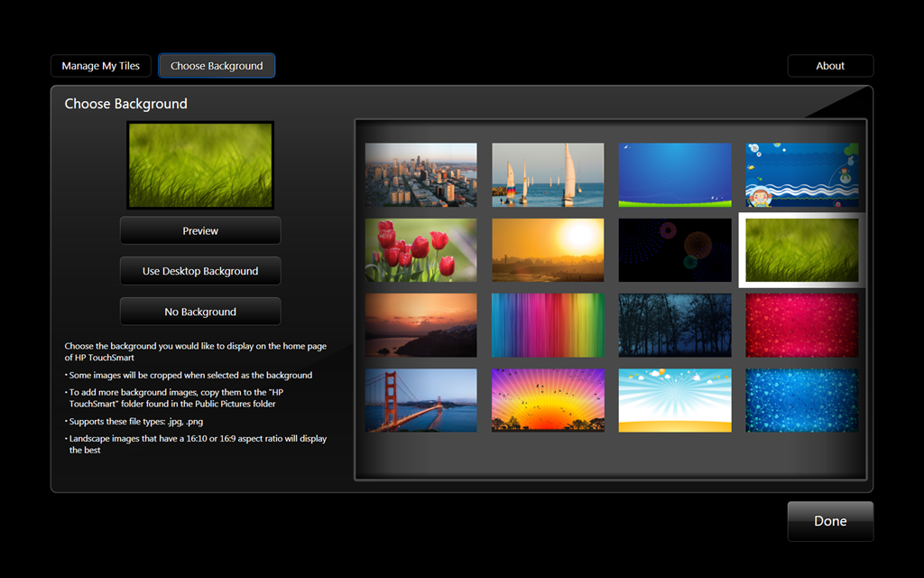
Task: Pick the sunburst with flying birds background
Action: tap(548, 400)
